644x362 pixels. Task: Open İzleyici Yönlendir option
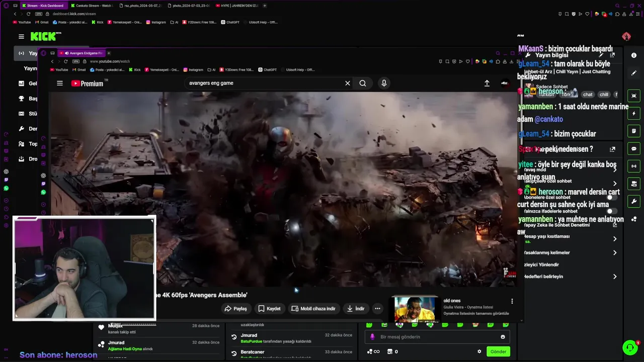[x=541, y=264]
